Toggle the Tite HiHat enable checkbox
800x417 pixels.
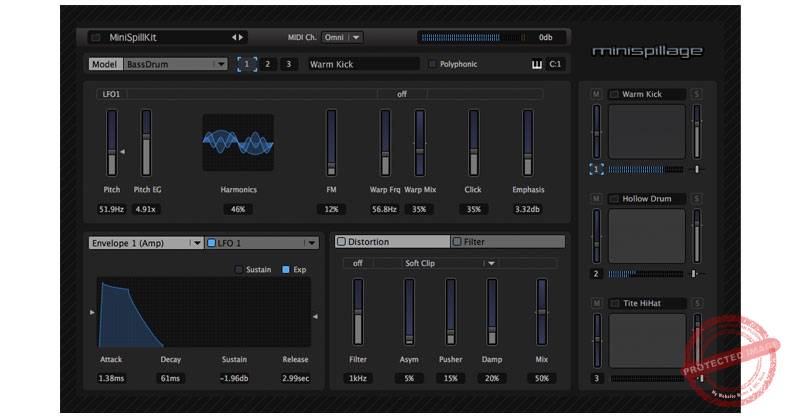(x=614, y=303)
